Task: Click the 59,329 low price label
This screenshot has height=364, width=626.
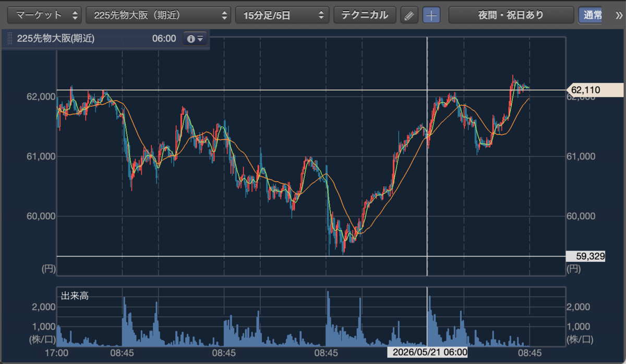Action: click(585, 256)
